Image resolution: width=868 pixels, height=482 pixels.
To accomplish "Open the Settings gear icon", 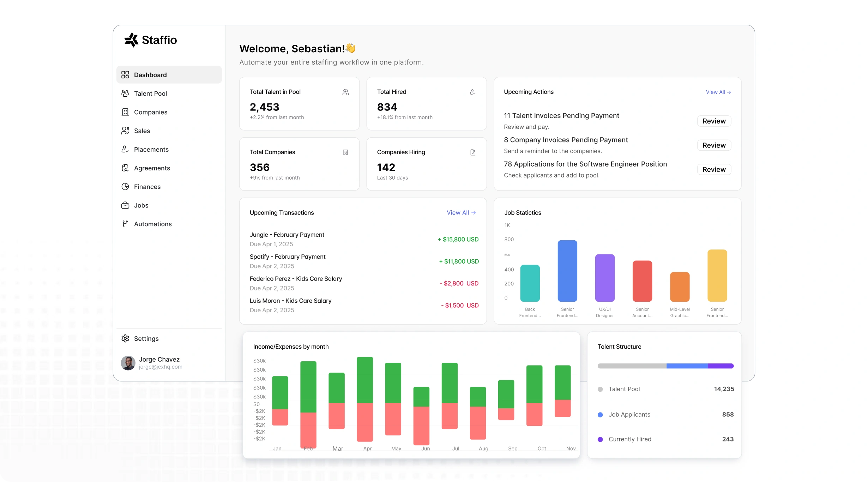I will coord(125,339).
